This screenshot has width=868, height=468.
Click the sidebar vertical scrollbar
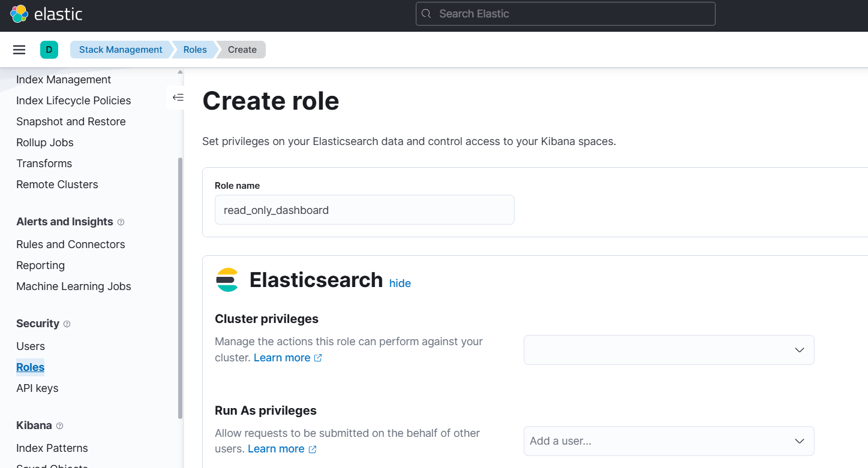[180, 288]
